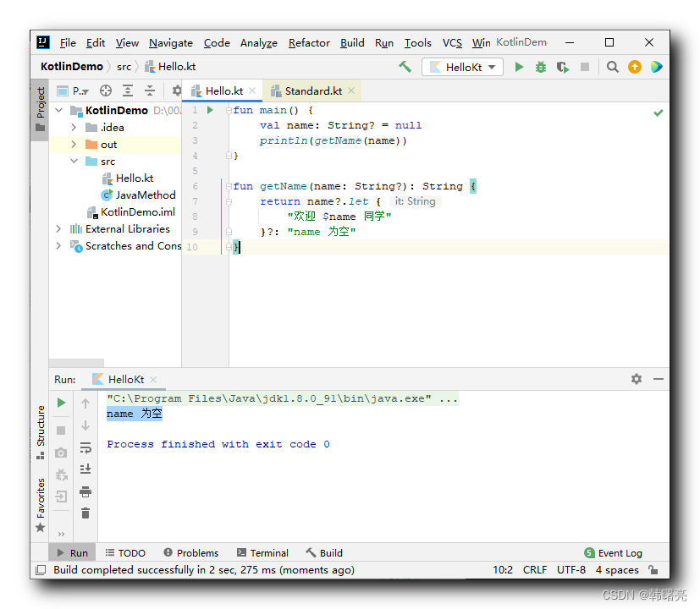Screen dimensions: 700x609
Task: Open the Problems tool window
Action: [191, 553]
